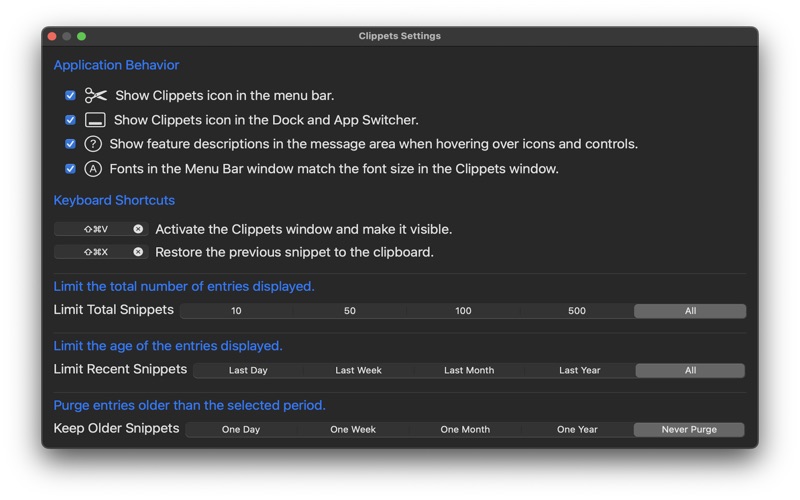Close the Clippets Settings window

[x=52, y=36]
